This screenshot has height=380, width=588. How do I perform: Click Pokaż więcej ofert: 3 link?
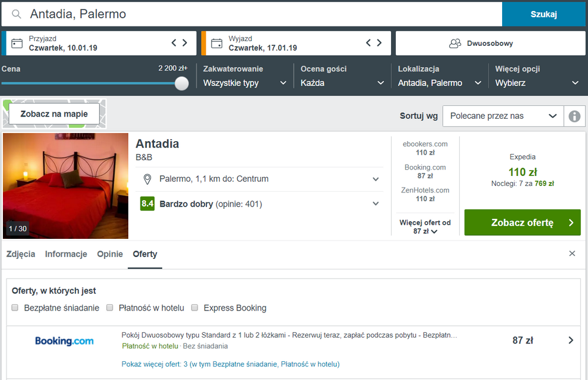(230, 364)
